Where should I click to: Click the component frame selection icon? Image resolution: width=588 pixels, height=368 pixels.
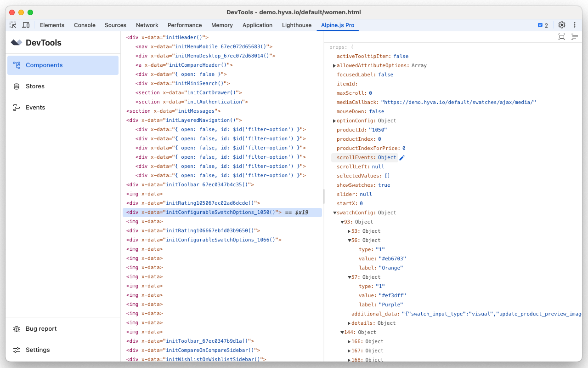561,37
